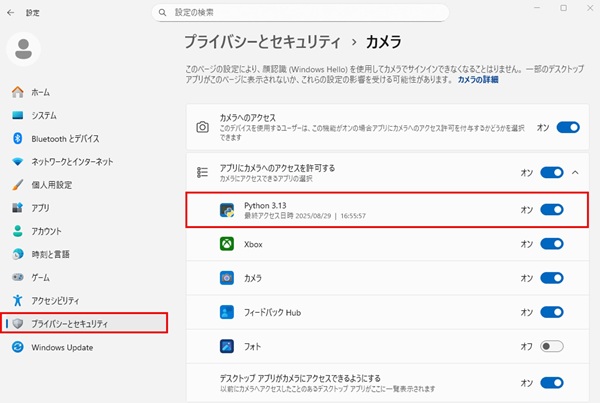Viewport: 600px width, 403px height.
Task: Click Python's 最終アクセス日時 timestamp text
Action: point(305,216)
